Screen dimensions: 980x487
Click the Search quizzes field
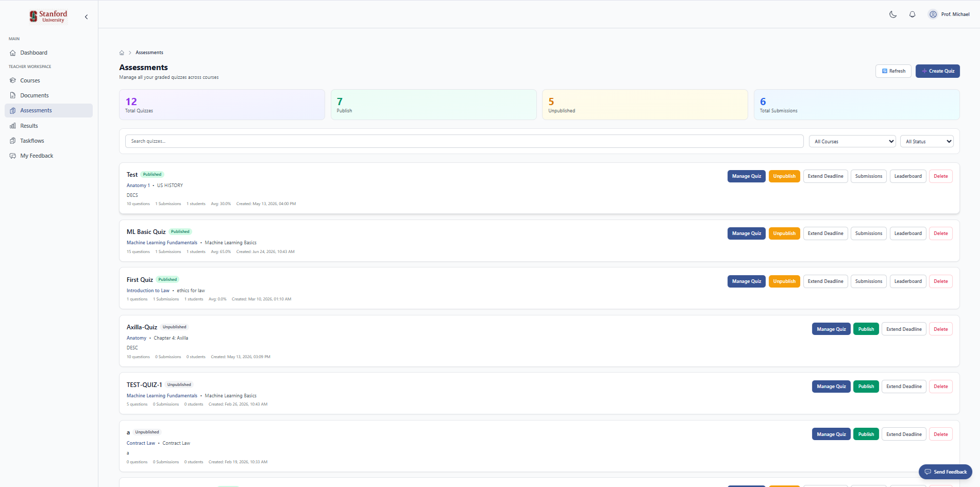click(x=464, y=141)
